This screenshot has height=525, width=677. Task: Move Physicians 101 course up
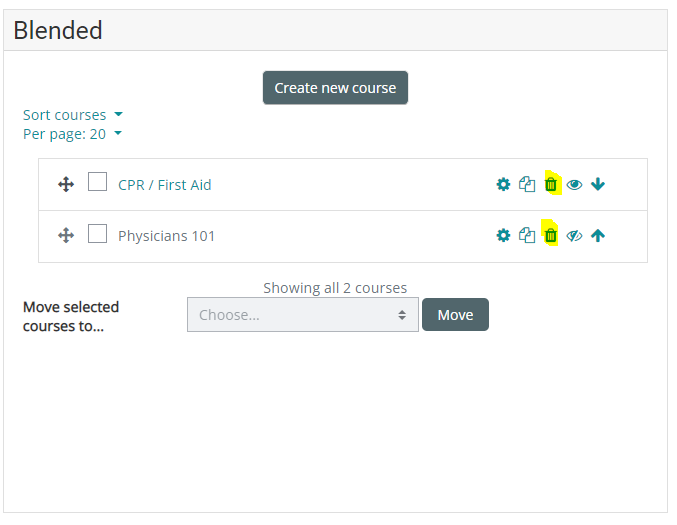[x=598, y=236]
